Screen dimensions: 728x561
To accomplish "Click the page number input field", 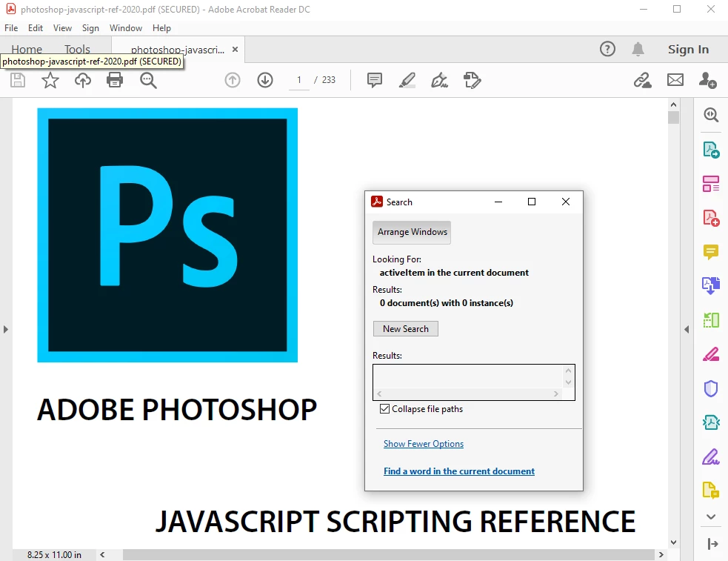I will pyautogui.click(x=299, y=80).
